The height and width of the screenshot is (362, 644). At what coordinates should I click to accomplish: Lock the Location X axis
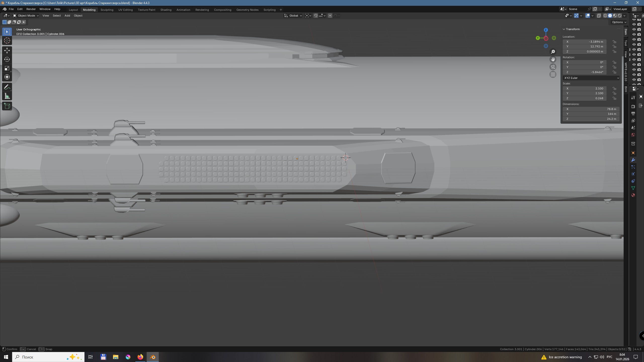pyautogui.click(x=614, y=42)
